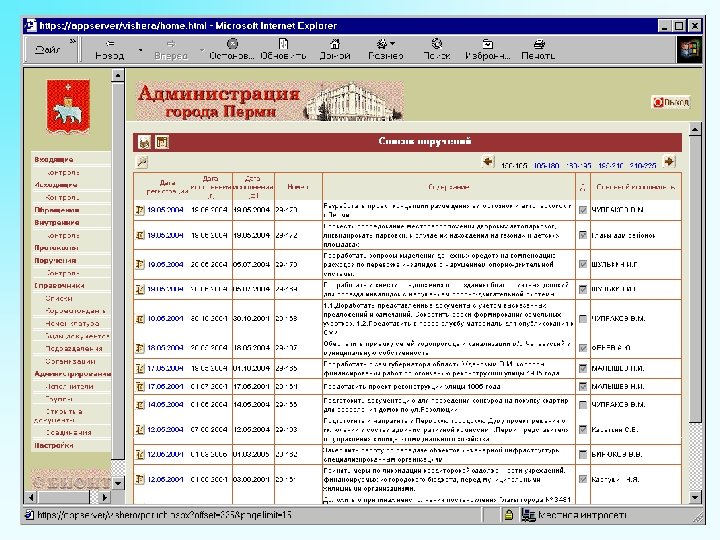Open document icon in 10.05.2004 row
This screenshot has width=720, height=540.
[140, 318]
